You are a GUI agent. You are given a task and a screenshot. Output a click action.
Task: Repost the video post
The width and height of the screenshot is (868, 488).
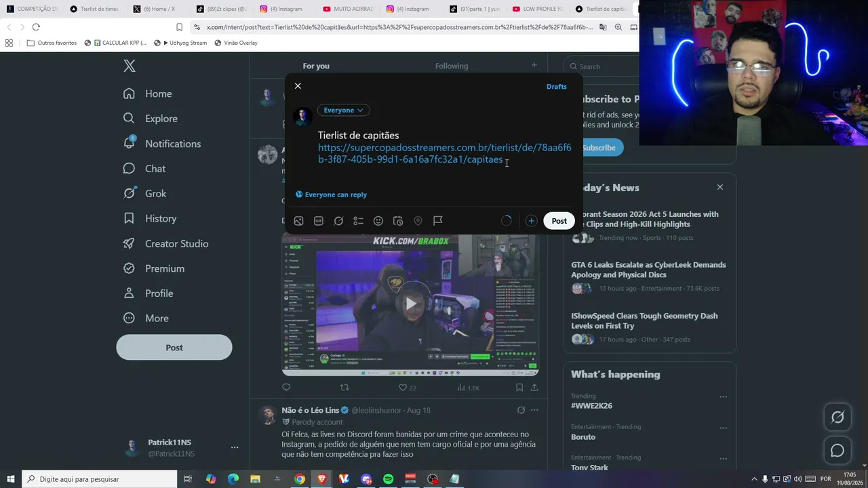point(344,388)
